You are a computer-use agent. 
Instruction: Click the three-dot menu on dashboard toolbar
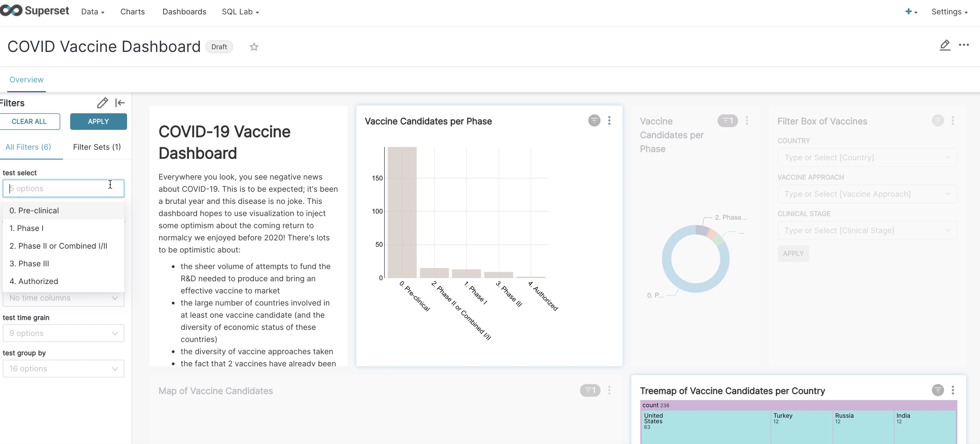tap(964, 45)
